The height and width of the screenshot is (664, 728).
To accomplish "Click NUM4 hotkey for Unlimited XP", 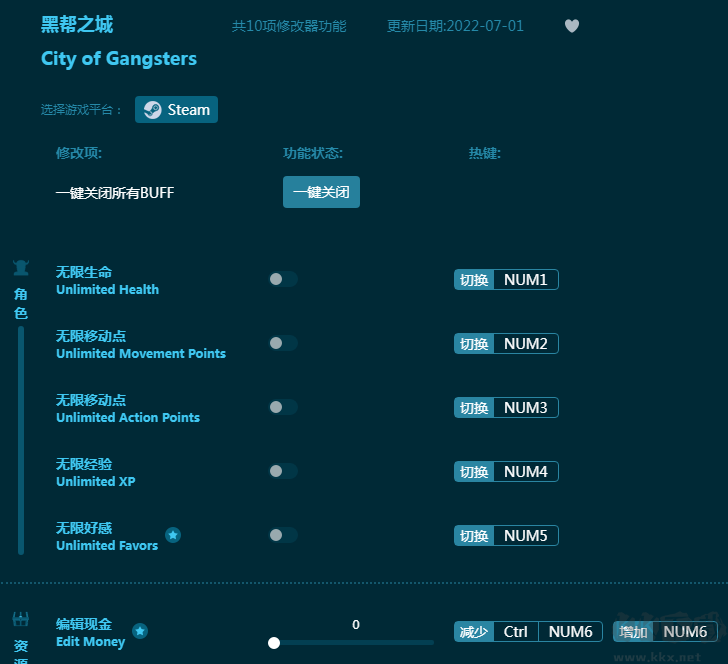I will pyautogui.click(x=506, y=472).
